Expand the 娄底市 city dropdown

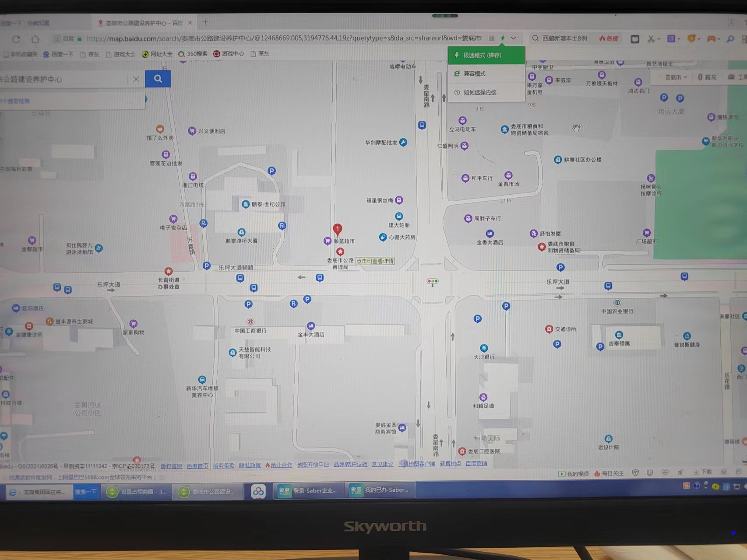(676, 77)
